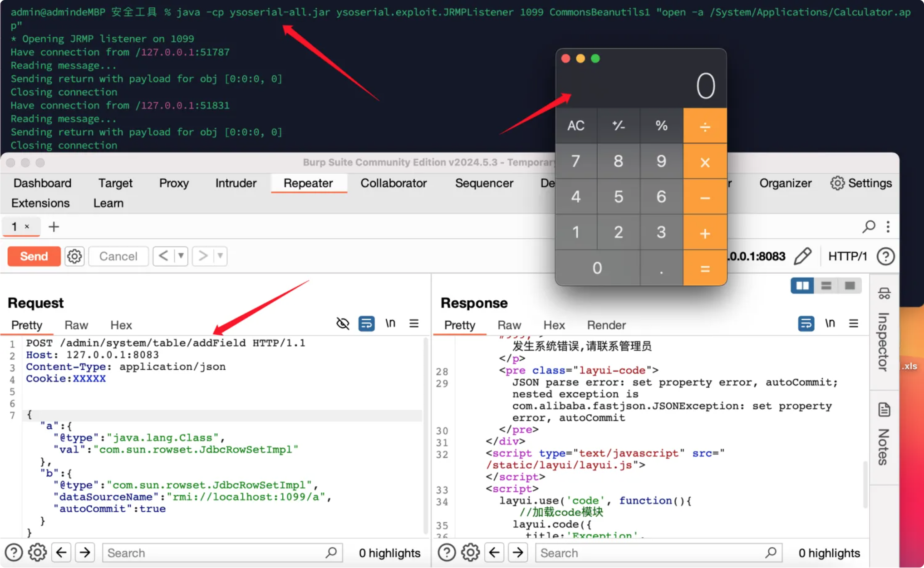Go to previous request with back arrow
924x568 pixels.
[x=163, y=256]
